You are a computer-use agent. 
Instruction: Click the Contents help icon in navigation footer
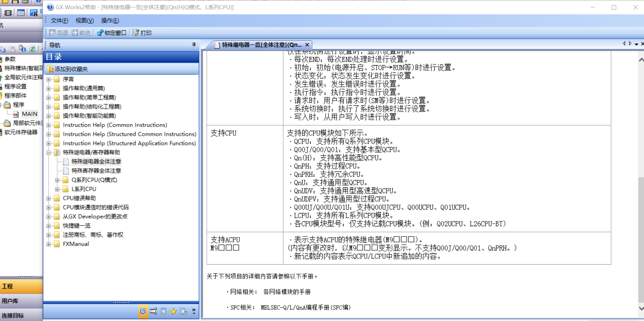[x=143, y=311]
